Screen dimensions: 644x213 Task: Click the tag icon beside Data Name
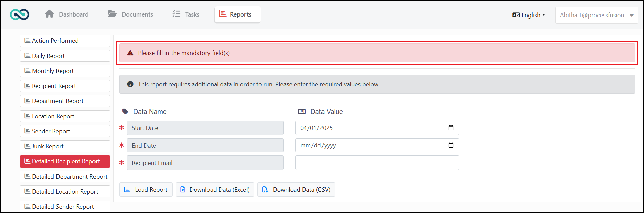coord(125,112)
